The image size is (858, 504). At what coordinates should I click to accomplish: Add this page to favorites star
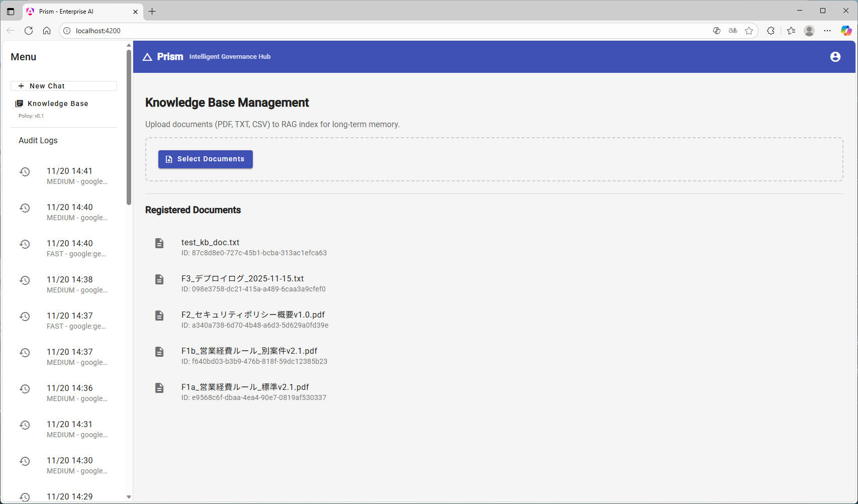[x=749, y=31]
